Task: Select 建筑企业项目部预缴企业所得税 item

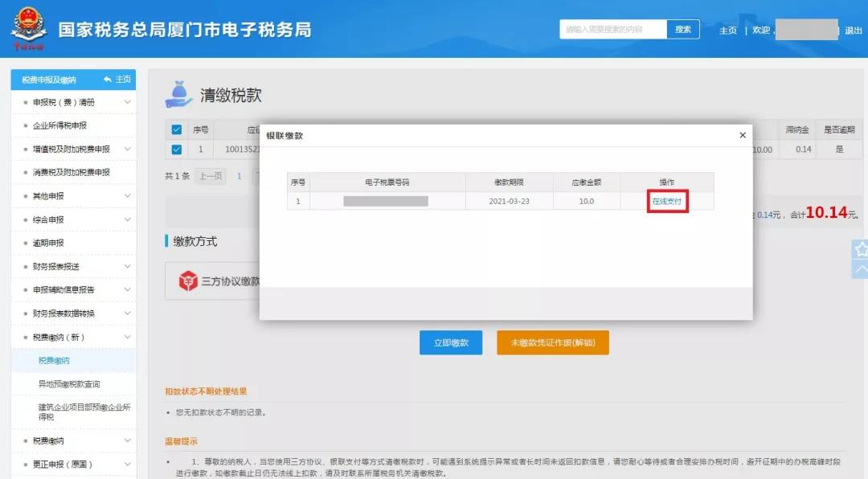Action: (84, 412)
